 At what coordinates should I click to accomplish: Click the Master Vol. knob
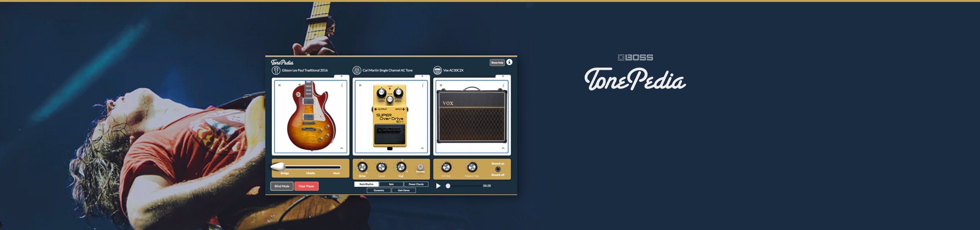[x=472, y=167]
